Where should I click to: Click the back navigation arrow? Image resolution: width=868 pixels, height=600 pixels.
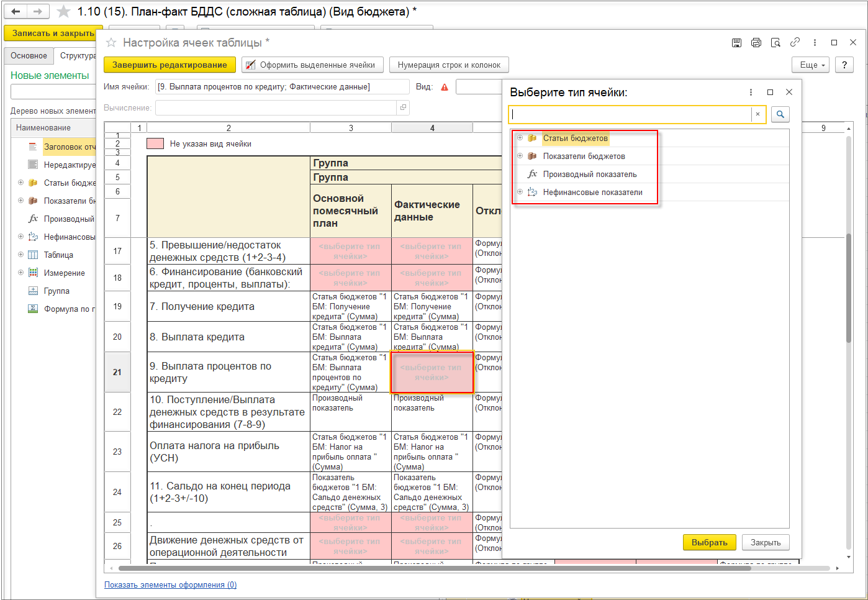tap(16, 12)
